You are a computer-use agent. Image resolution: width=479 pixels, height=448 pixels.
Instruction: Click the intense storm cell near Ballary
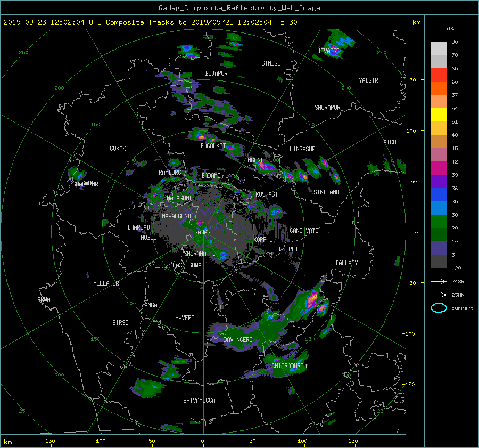(312, 300)
